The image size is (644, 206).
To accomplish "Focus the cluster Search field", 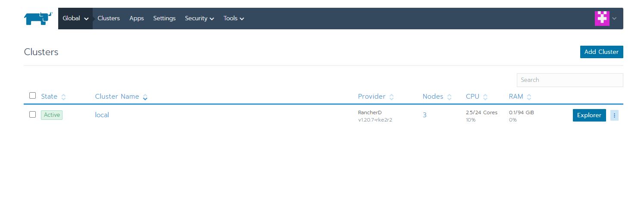I will tap(570, 80).
